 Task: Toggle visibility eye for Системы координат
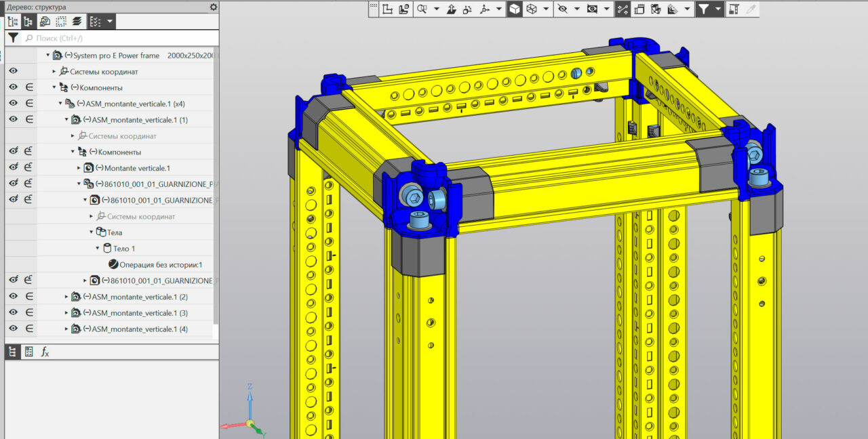[13, 71]
